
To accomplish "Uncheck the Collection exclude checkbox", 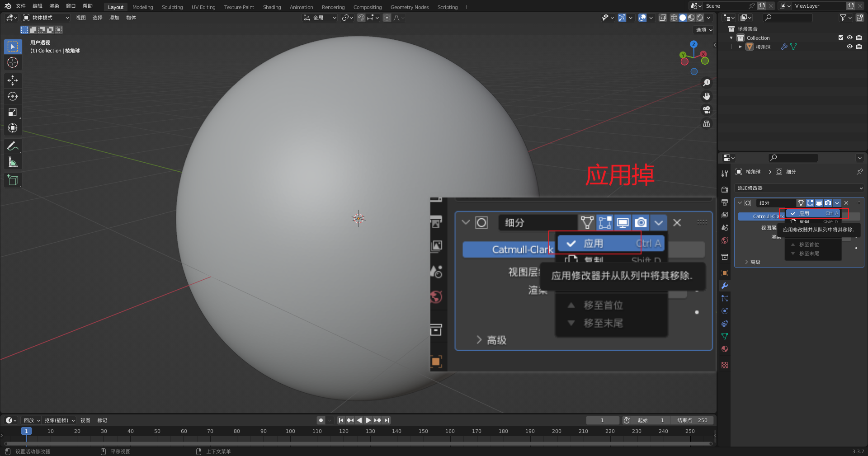I will click(840, 38).
